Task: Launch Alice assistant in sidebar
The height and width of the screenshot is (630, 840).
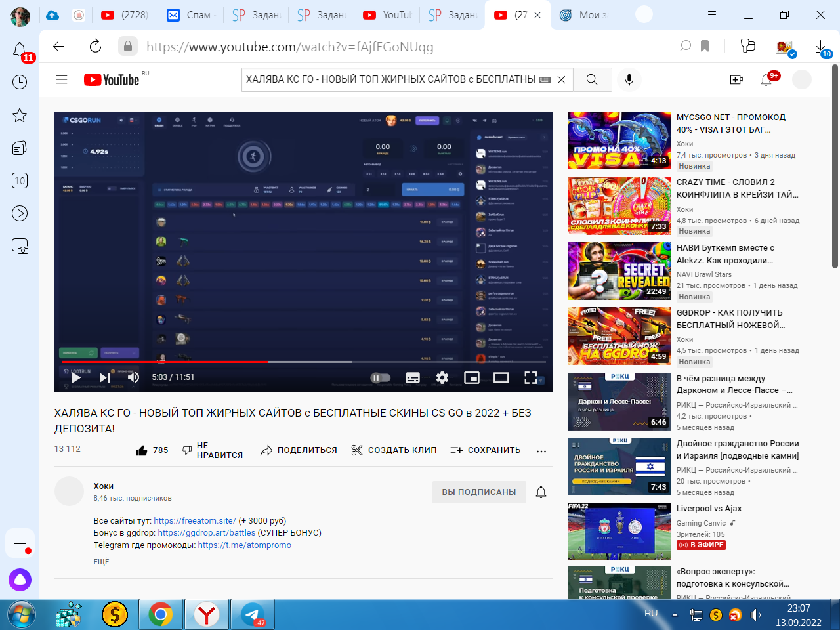Action: click(x=20, y=580)
